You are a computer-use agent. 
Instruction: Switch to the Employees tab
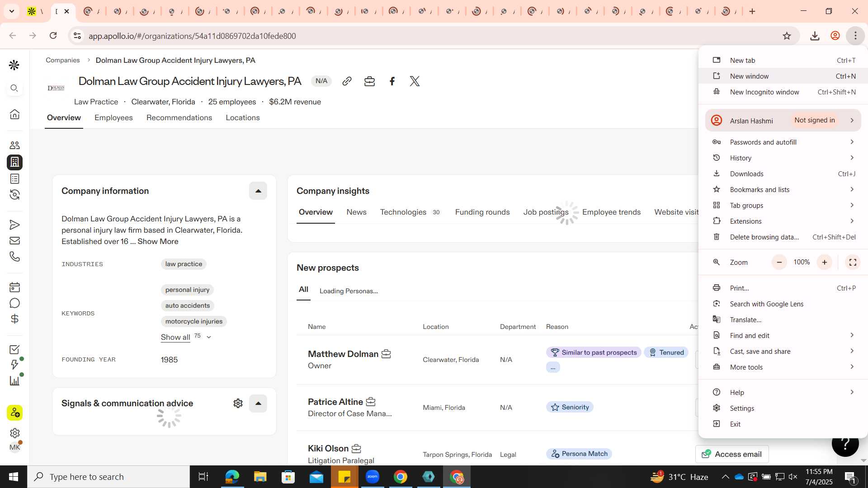pyautogui.click(x=113, y=117)
